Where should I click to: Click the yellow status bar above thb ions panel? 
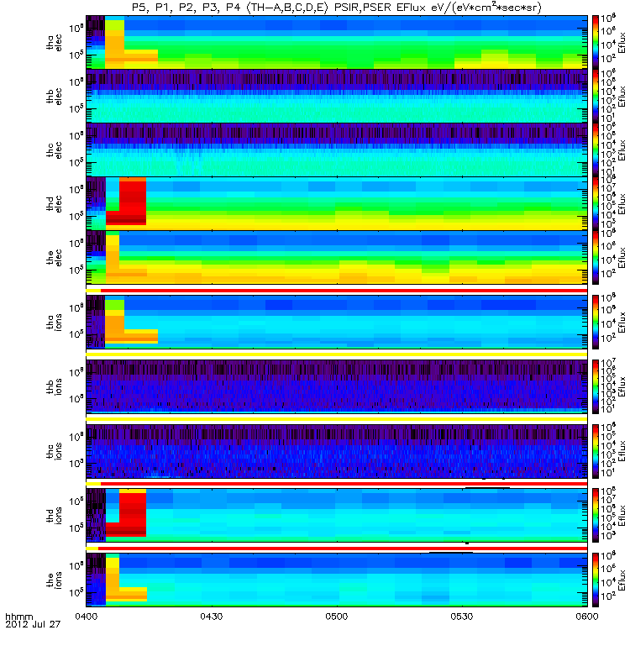tap(337, 354)
